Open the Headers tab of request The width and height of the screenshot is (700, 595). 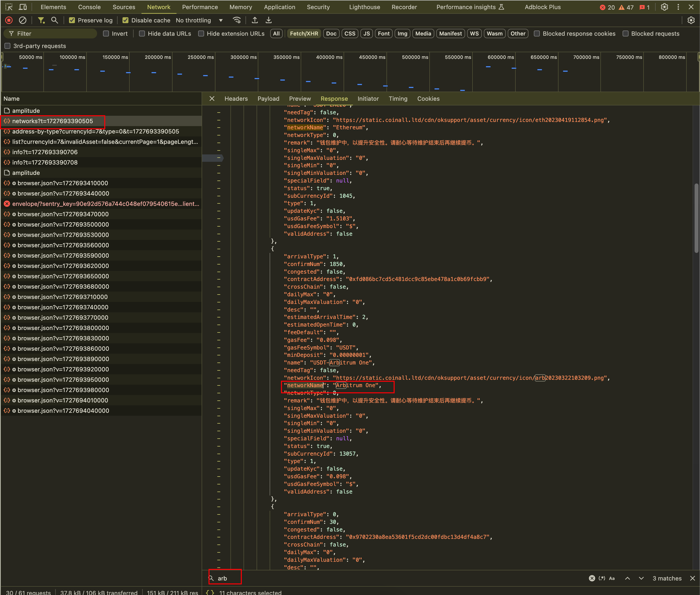click(236, 99)
